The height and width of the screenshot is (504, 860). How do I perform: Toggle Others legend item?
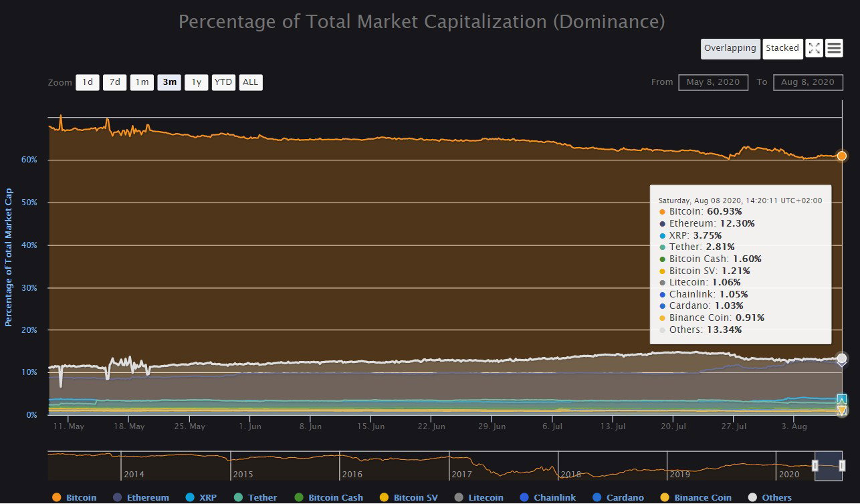[770, 497]
